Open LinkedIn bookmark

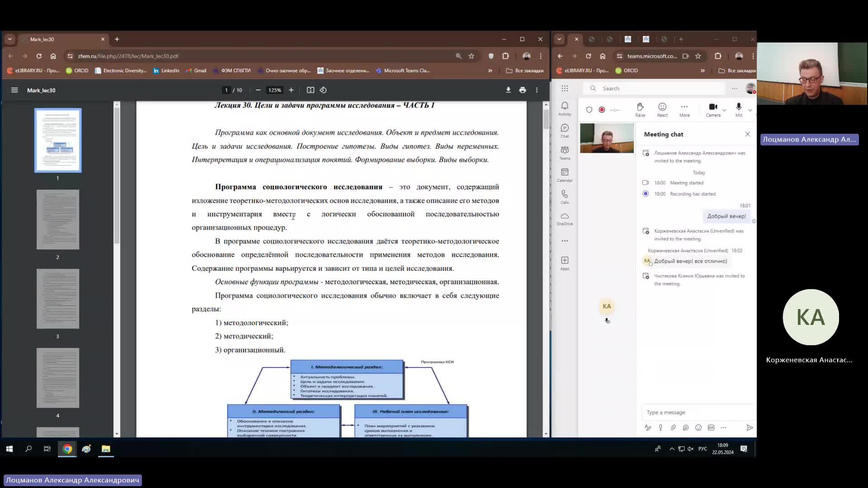166,70
